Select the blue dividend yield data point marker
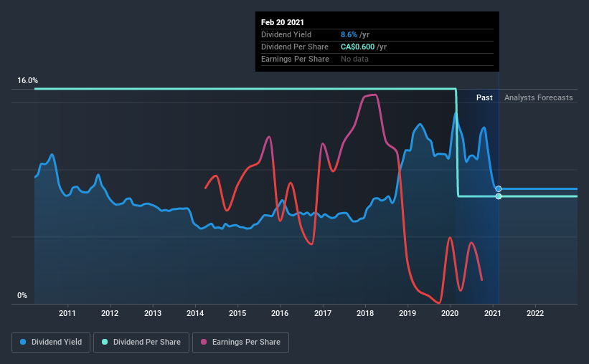The height and width of the screenshot is (364, 589). [x=499, y=188]
